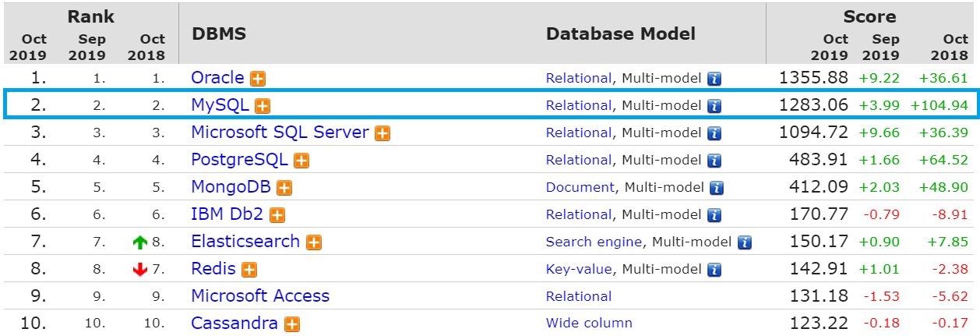This screenshot has width=980, height=336.
Task: Follow the Search engine link
Action: click(594, 242)
